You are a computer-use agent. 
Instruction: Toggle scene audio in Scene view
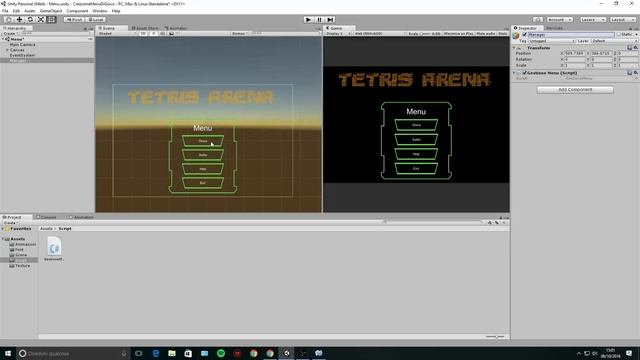point(162,33)
